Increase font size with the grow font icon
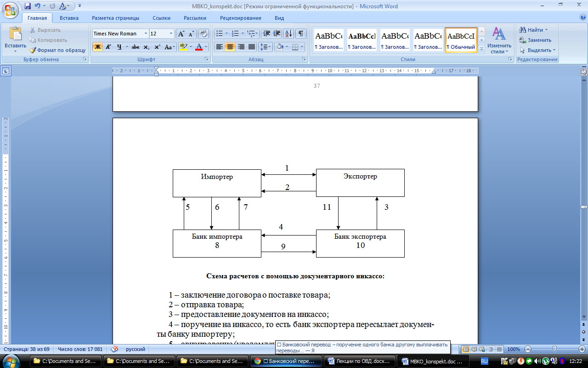The width and height of the screenshot is (588, 368). click(x=181, y=34)
